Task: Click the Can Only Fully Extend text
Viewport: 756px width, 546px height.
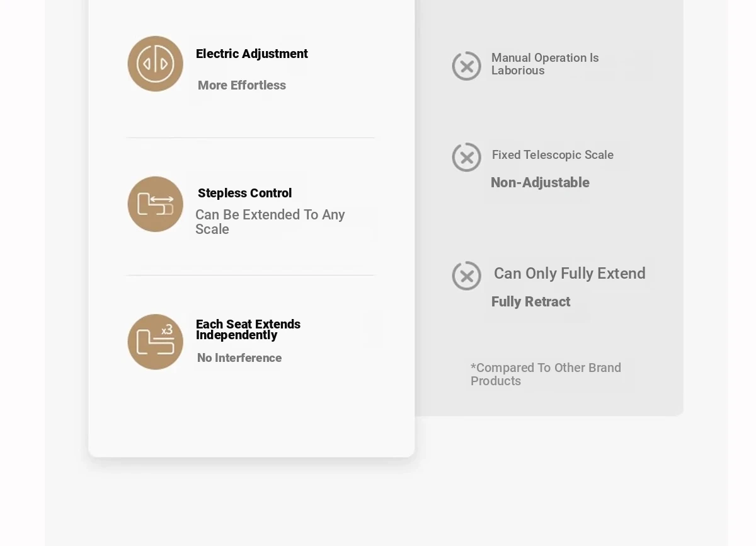Action: point(570,274)
